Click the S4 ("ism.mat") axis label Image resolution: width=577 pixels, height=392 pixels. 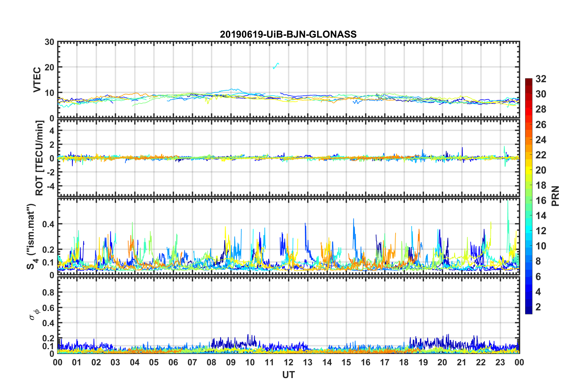(31, 236)
